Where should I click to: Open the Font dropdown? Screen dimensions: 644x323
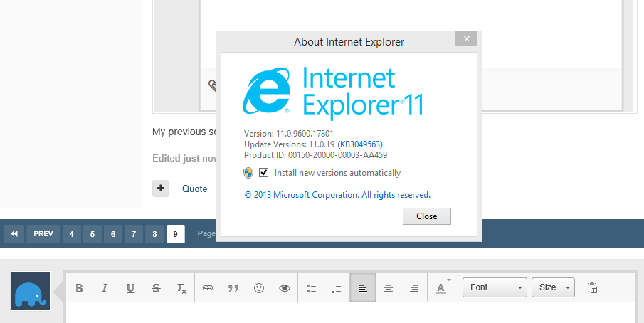click(495, 287)
